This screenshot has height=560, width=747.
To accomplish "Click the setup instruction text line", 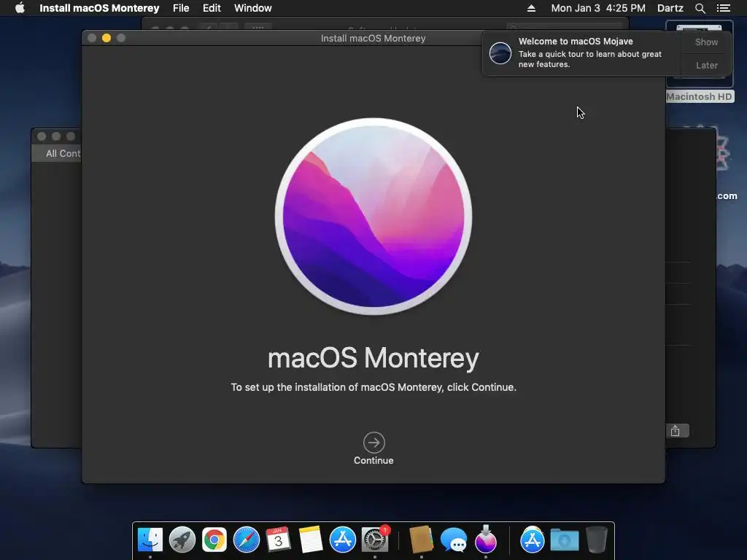I will 373,387.
